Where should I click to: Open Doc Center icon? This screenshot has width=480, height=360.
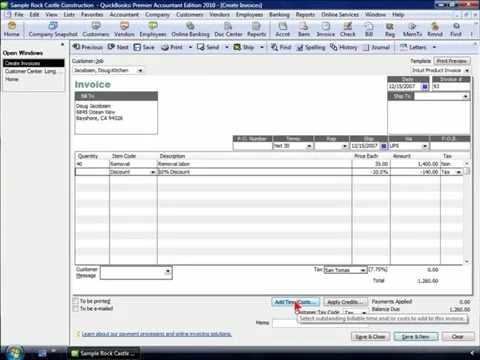coord(228,29)
